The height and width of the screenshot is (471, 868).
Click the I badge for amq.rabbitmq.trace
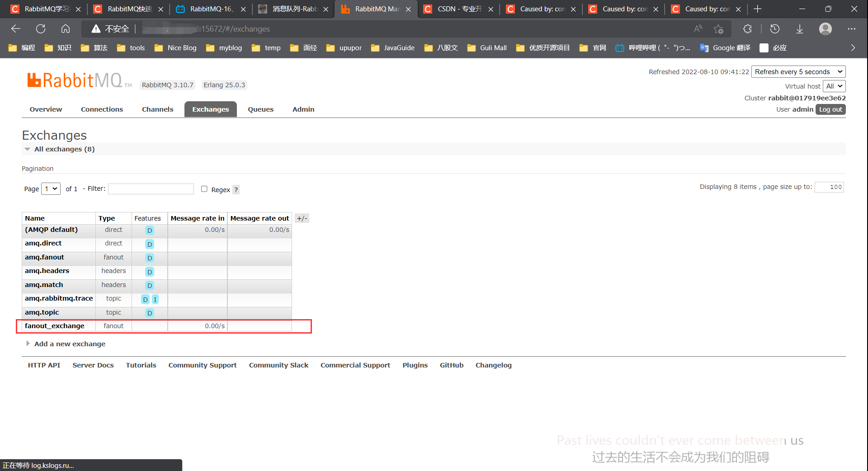(155, 299)
